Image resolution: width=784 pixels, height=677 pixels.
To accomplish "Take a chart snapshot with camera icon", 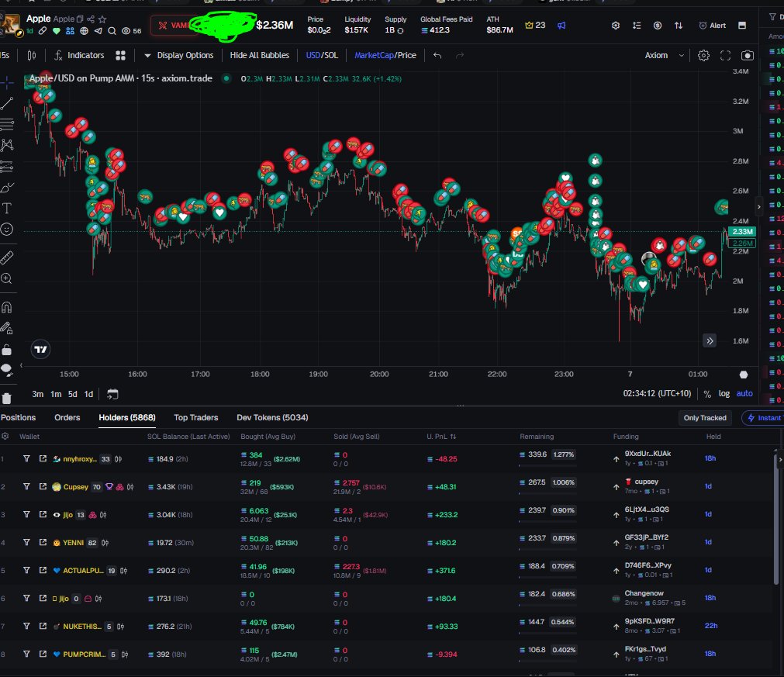I will click(x=748, y=56).
